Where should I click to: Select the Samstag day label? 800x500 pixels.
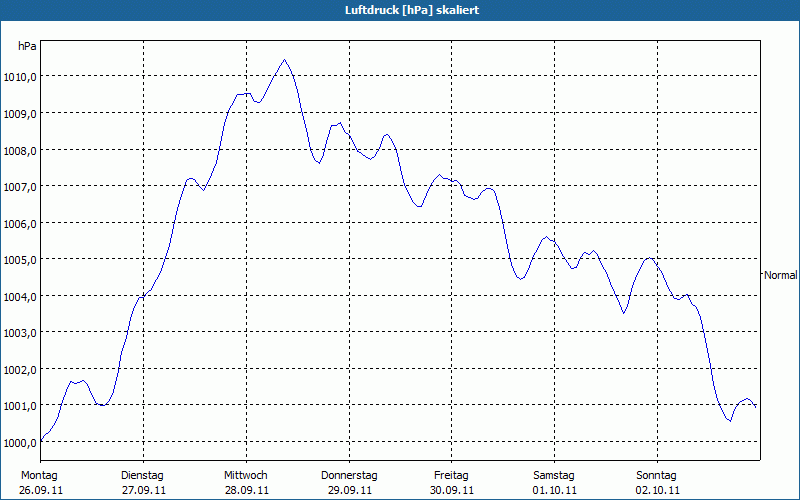[554, 475]
